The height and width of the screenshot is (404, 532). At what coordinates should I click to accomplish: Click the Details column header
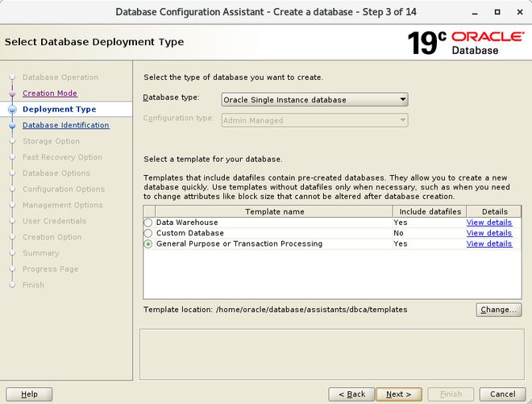pos(494,211)
